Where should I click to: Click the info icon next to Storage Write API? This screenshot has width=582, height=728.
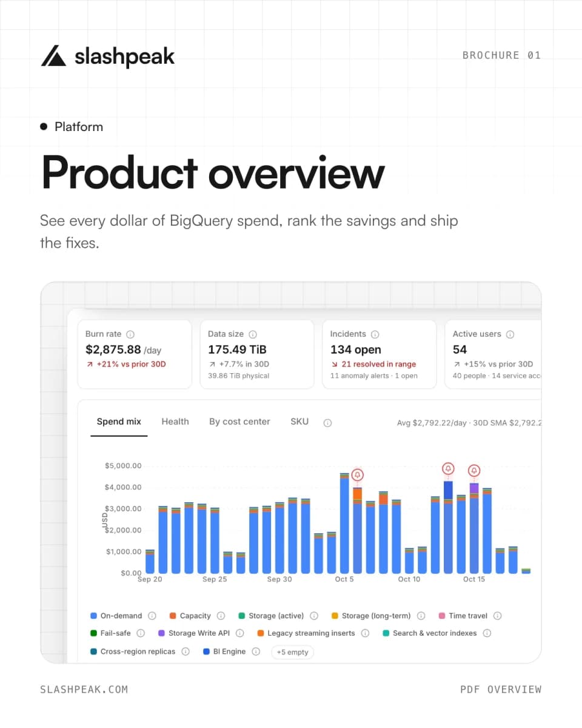[x=240, y=633]
